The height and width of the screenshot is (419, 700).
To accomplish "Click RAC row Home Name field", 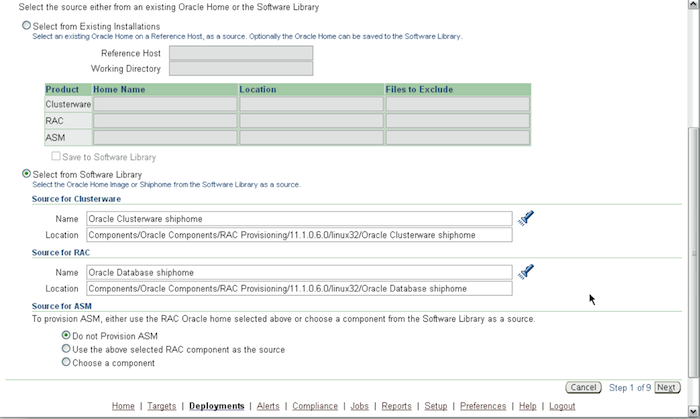I will coord(165,120).
